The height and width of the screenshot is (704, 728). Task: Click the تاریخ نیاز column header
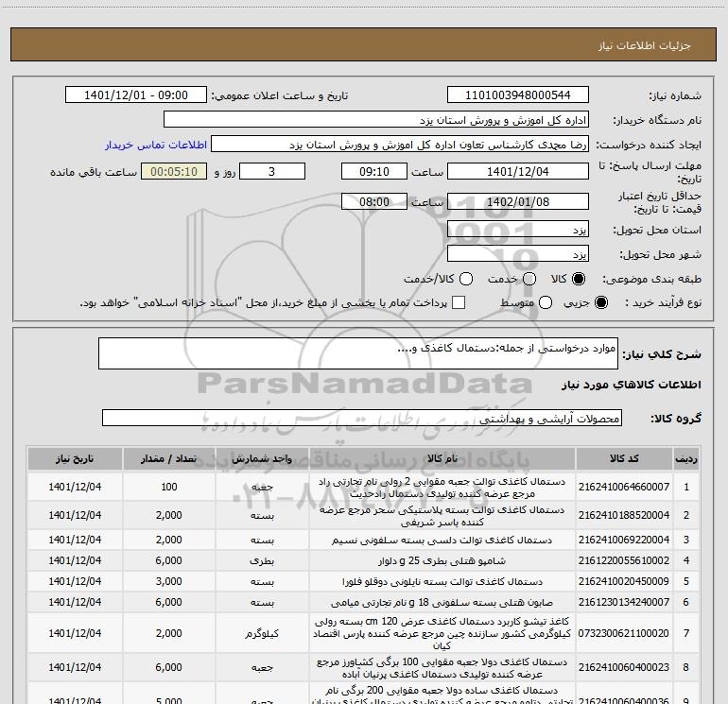pos(75,458)
